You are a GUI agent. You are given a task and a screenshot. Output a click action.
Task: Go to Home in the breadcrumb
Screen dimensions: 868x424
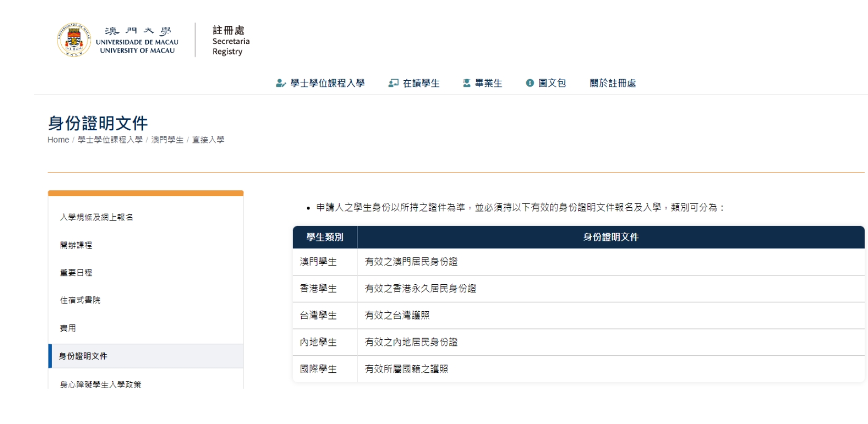tap(58, 140)
